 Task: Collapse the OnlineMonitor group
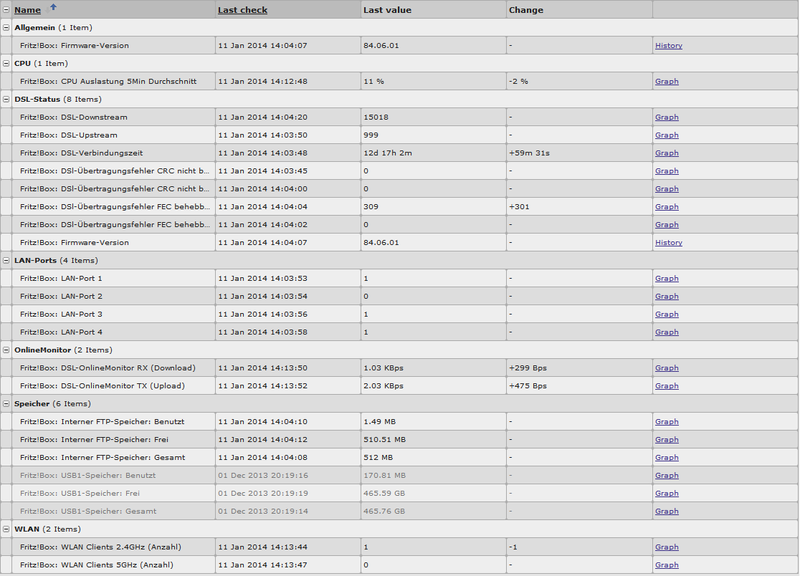(6, 351)
